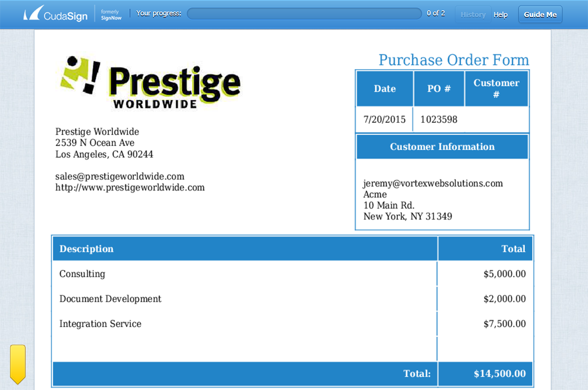
Task: Click the signing progress bar
Action: point(304,13)
